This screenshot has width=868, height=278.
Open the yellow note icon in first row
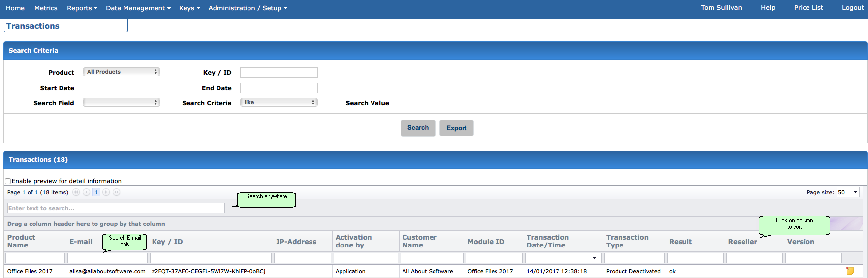tap(850, 271)
